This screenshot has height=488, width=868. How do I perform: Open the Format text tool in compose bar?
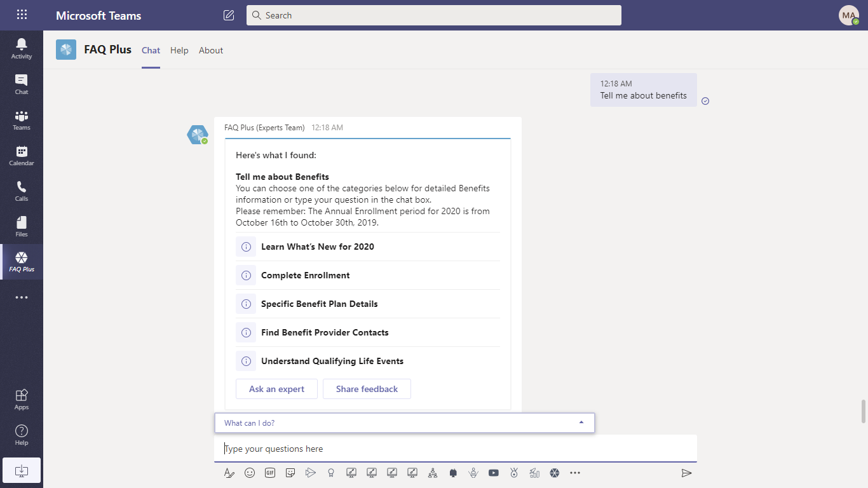coord(229,473)
